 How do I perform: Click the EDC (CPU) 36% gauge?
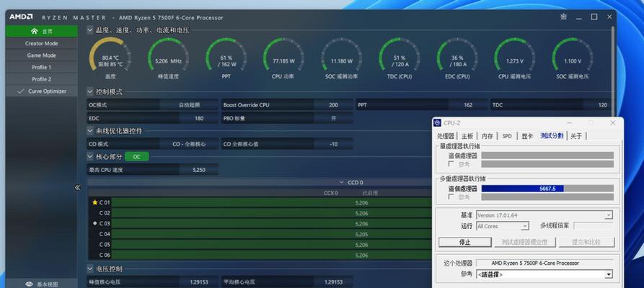pos(457,57)
